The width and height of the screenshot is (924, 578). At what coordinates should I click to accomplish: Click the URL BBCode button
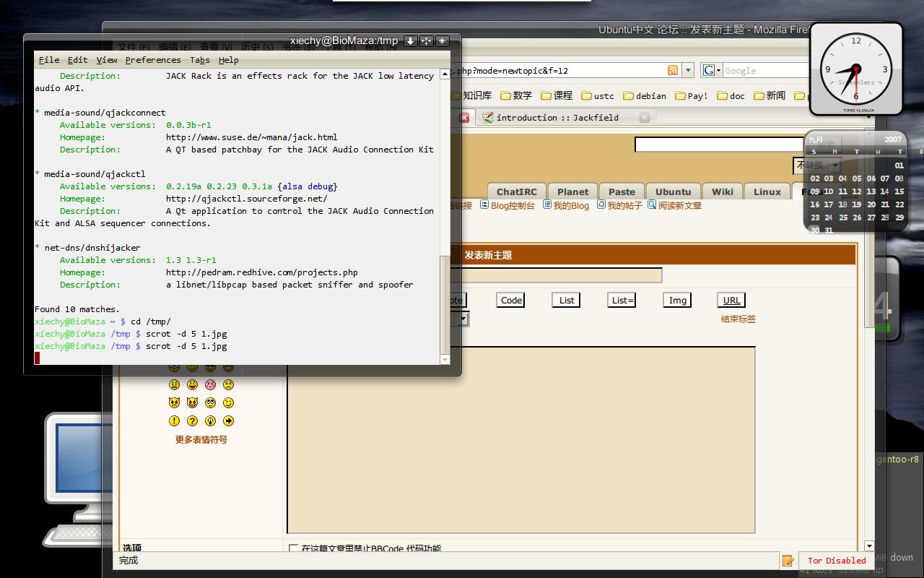click(x=732, y=300)
